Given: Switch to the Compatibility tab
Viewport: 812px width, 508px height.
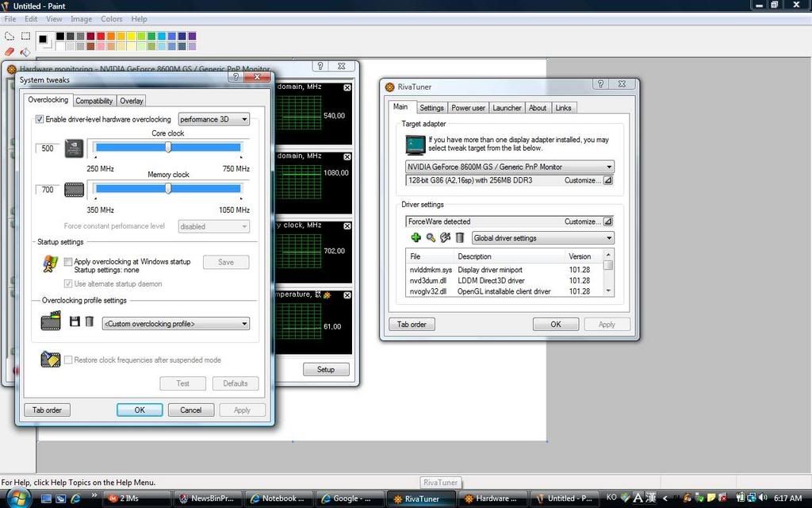Looking at the screenshot, I should pyautogui.click(x=94, y=101).
